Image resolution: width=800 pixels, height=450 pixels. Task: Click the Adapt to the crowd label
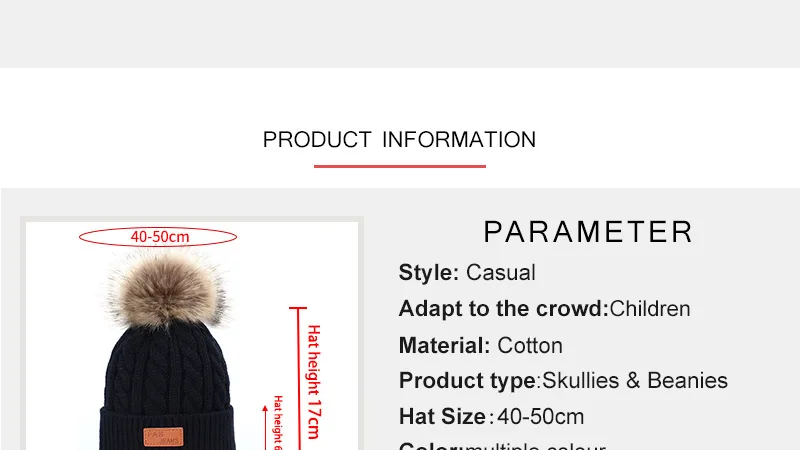[504, 309]
